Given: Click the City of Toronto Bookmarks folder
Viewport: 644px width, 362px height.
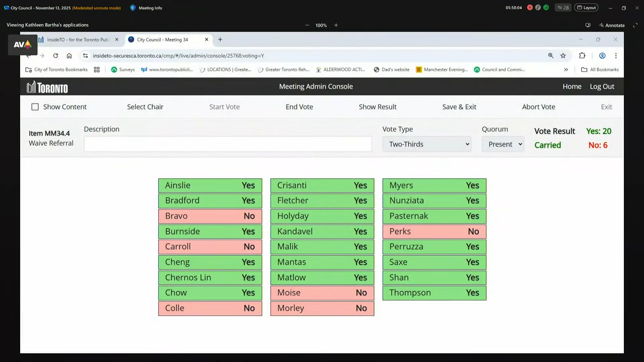Looking at the screenshot, I should (56, 69).
